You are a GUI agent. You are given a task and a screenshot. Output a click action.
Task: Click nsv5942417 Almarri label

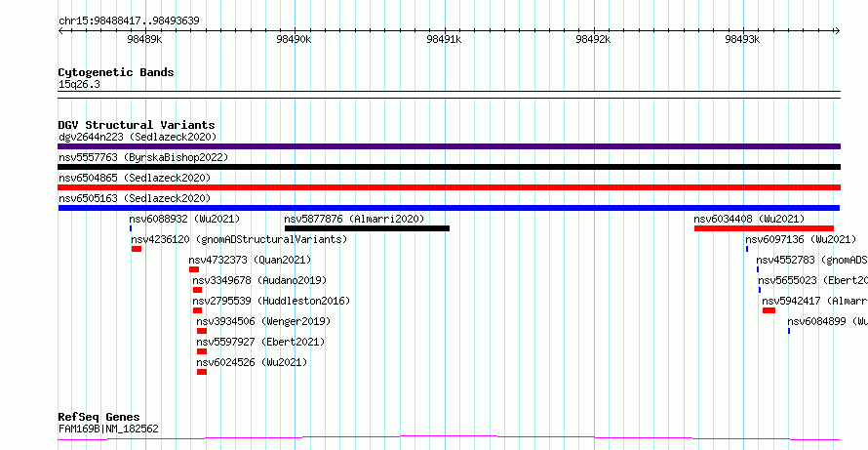(815, 301)
